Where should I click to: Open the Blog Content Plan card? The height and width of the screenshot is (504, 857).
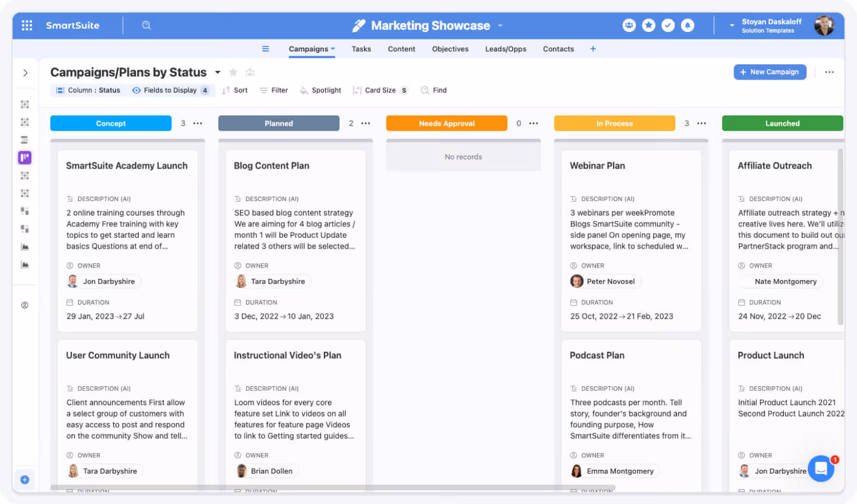(295, 241)
